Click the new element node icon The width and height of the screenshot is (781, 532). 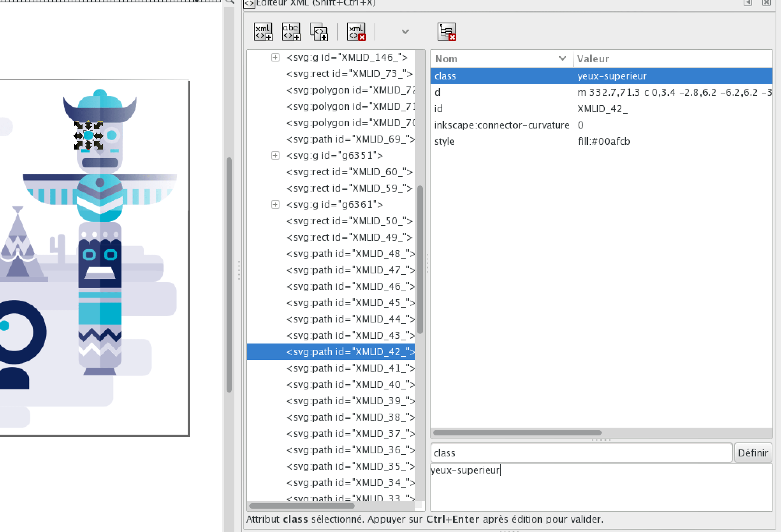coord(263,32)
